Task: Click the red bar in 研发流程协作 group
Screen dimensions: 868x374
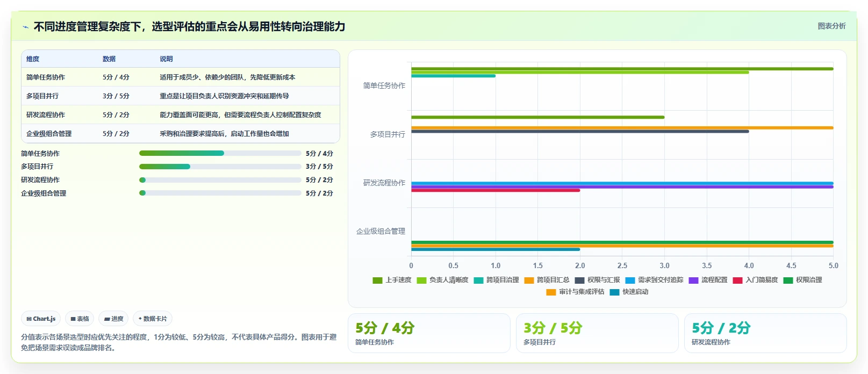Action: tap(496, 190)
